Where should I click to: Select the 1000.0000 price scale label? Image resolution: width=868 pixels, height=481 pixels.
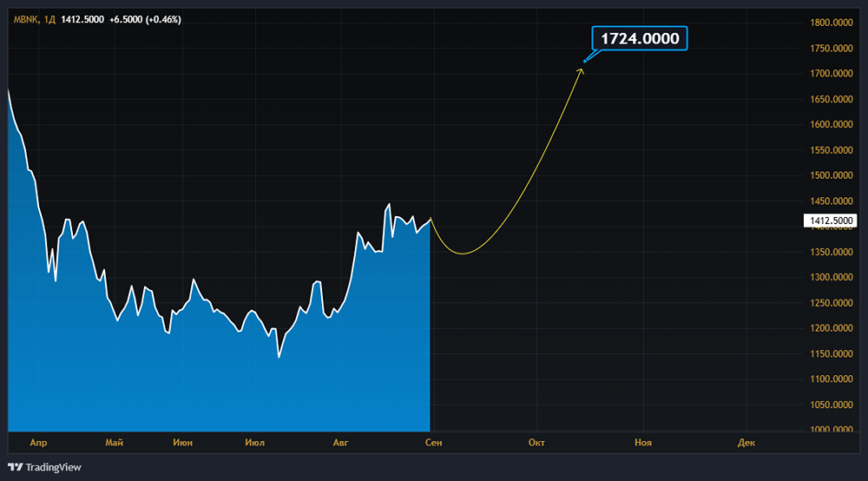click(831, 430)
